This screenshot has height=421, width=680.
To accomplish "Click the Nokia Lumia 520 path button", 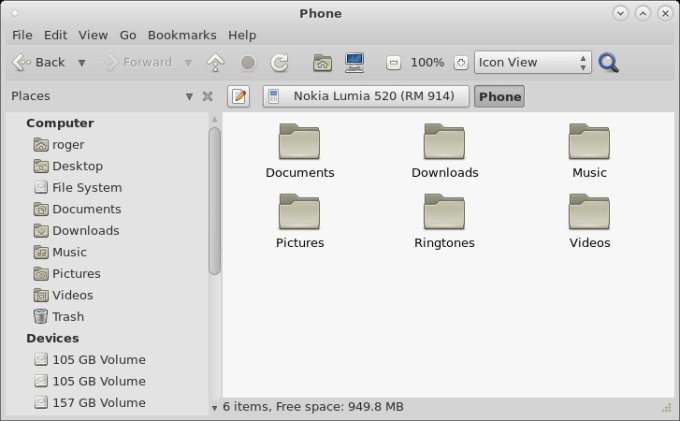I will point(367,97).
